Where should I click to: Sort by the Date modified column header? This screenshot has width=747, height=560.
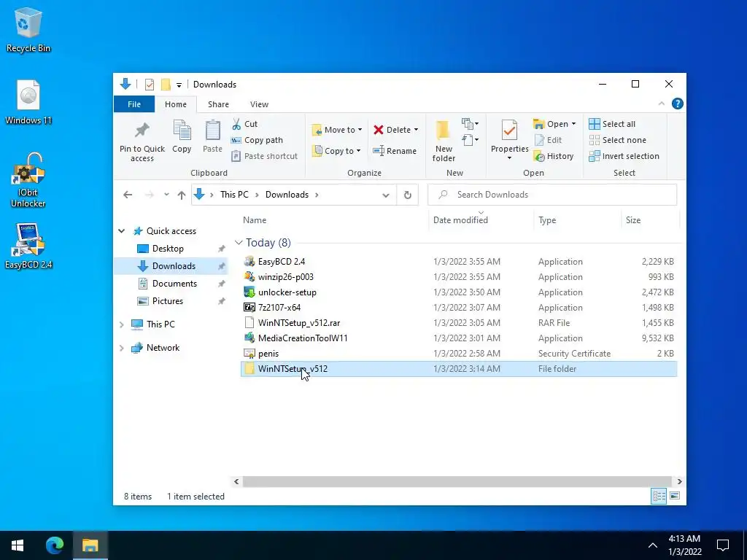[x=460, y=220]
